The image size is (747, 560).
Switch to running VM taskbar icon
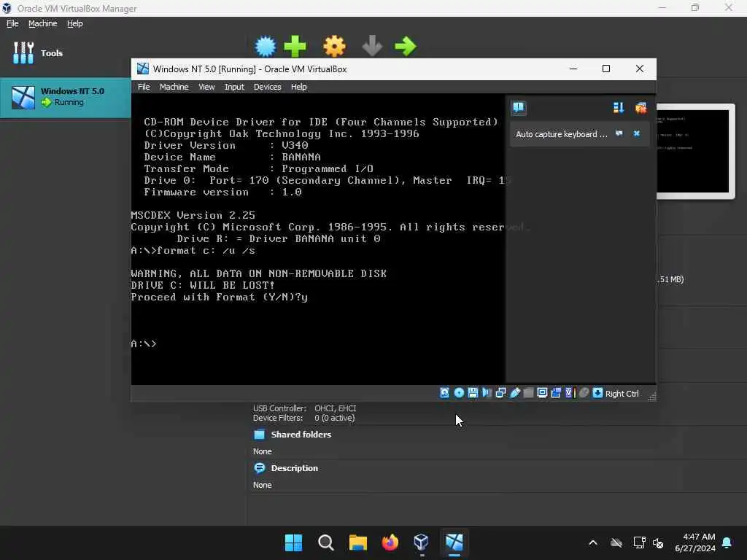454,542
